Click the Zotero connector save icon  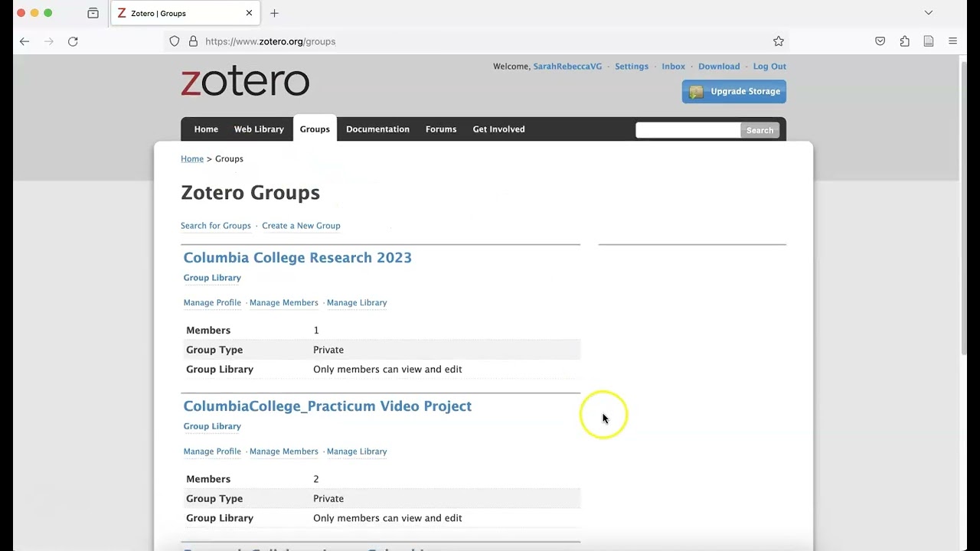929,41
